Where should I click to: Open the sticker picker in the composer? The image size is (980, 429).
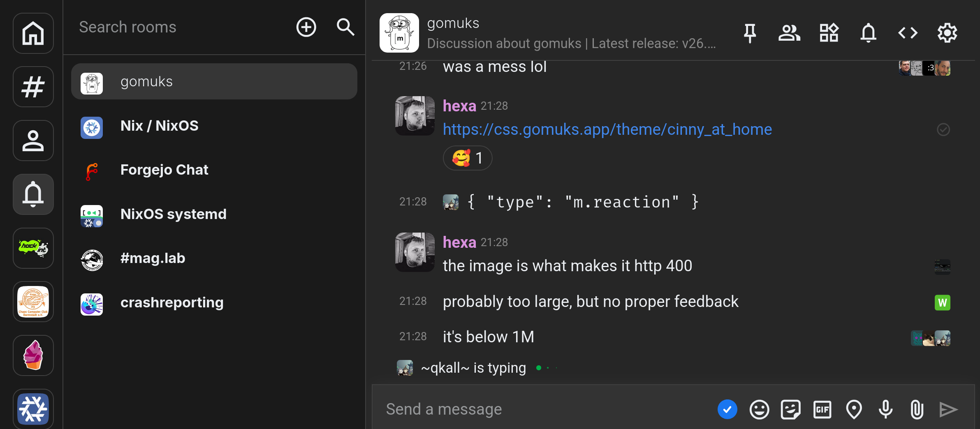(x=790, y=409)
